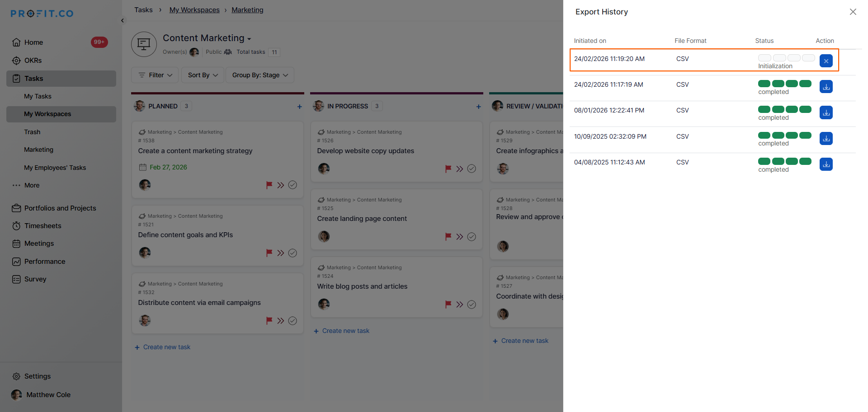Click the My Workspaces breadcrumb link
This screenshot has width=868, height=412.
pos(194,10)
